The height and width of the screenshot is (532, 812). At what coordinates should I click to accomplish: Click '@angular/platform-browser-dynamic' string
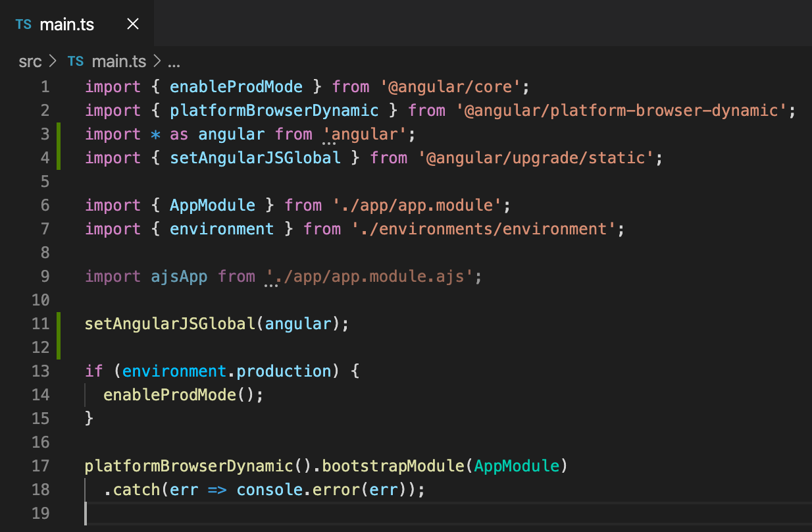pyautogui.click(x=621, y=111)
